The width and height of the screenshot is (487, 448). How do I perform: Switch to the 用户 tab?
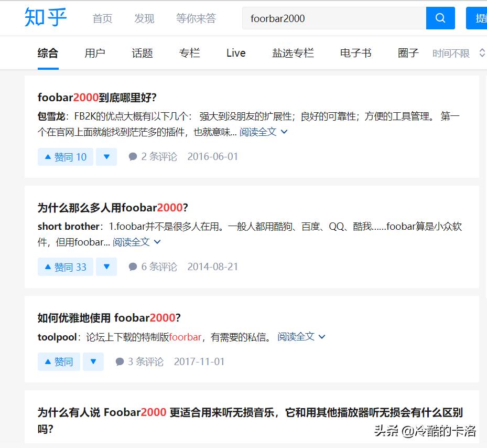tap(95, 52)
